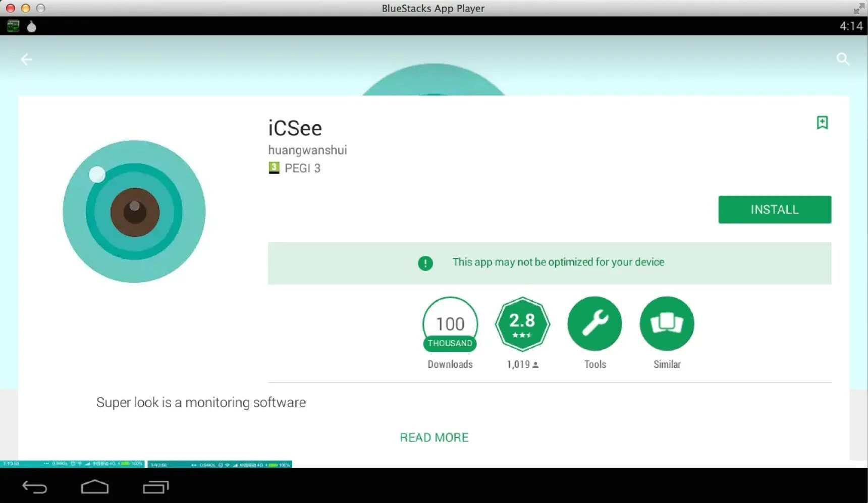Click the PEGI 3 label text
Viewport: 868px width, 503px height.
[x=302, y=168]
